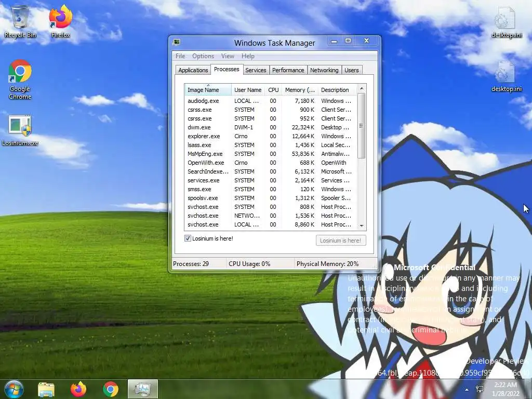Viewport: 532px width, 399px height.
Task: Select the Processes tab
Action: pos(227,69)
